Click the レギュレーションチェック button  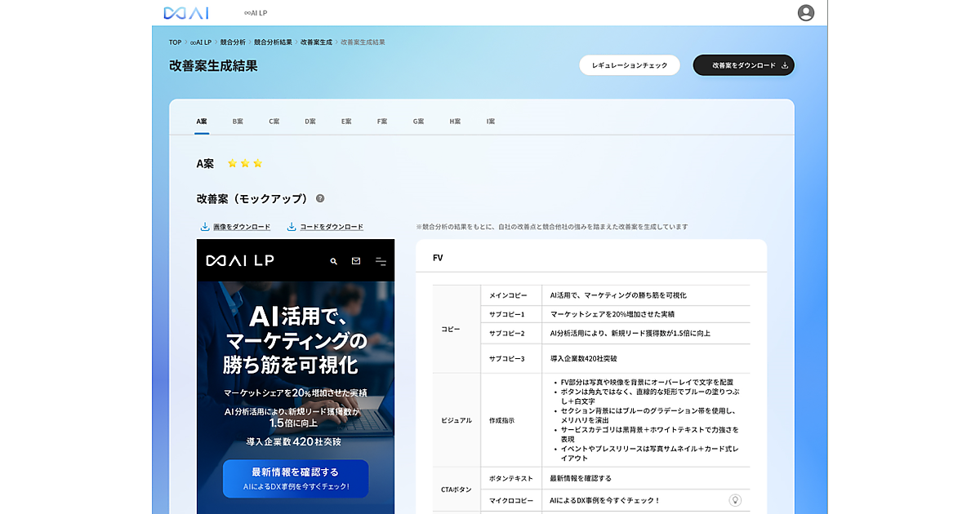click(630, 65)
